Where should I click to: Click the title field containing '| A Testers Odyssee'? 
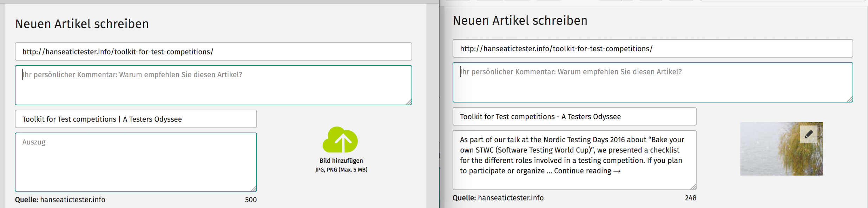(x=136, y=119)
